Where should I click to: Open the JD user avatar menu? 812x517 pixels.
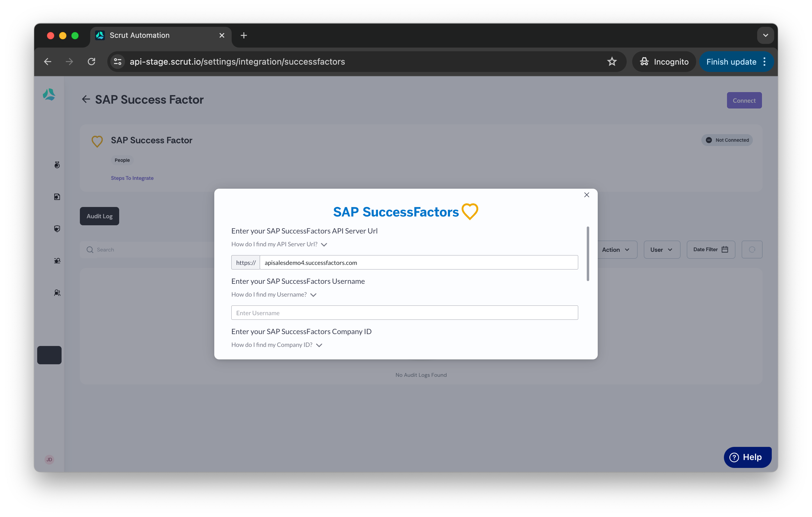(49, 460)
